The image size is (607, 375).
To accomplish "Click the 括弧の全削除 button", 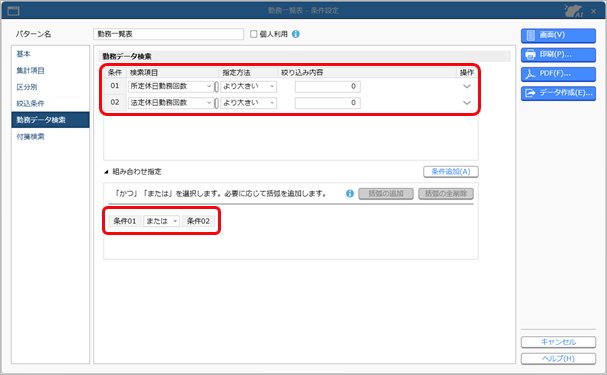I will click(x=446, y=193).
